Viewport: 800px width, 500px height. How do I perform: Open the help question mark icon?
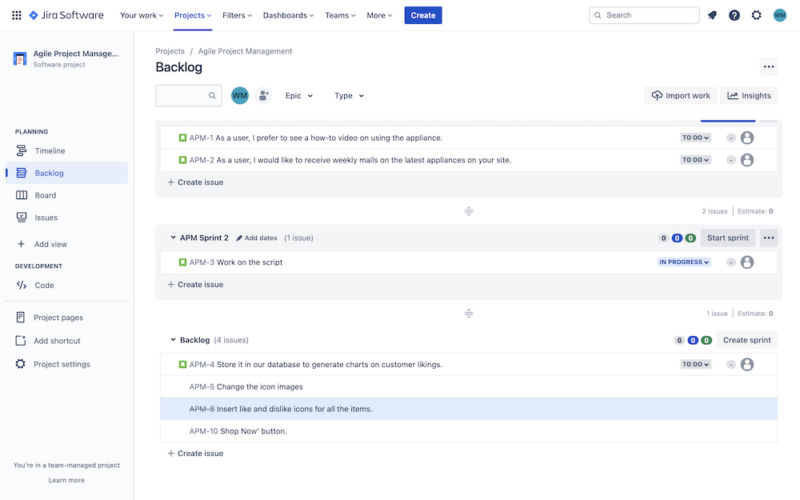[x=734, y=15]
